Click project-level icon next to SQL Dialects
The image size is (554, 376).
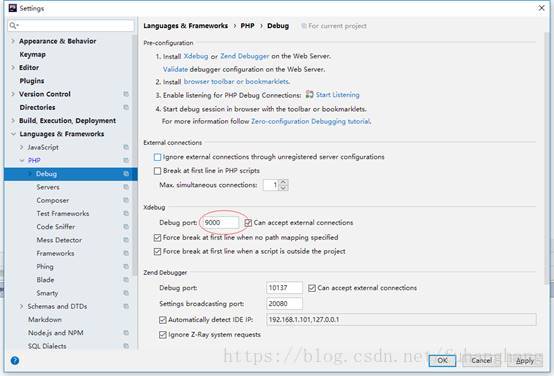(x=126, y=346)
